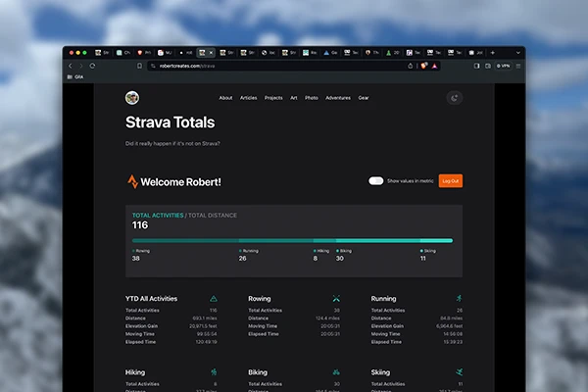Switch to the globe 'loc' browser tab

269,53
